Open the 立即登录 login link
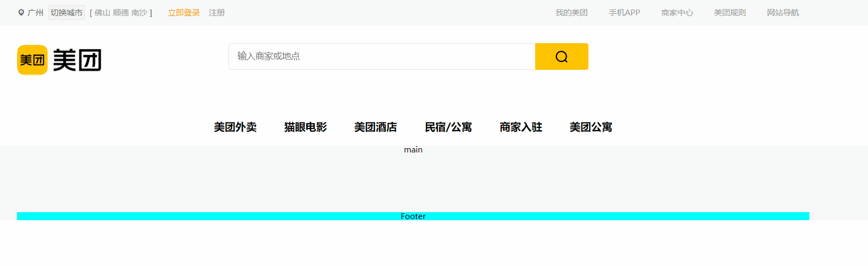 184,13
